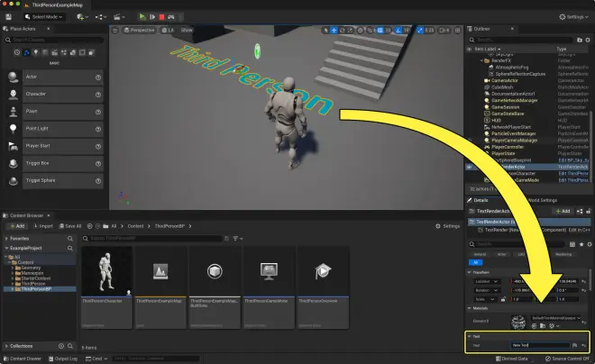This screenshot has width=595, height=364.
Task: Collapse the Materials section
Action: coord(470,308)
